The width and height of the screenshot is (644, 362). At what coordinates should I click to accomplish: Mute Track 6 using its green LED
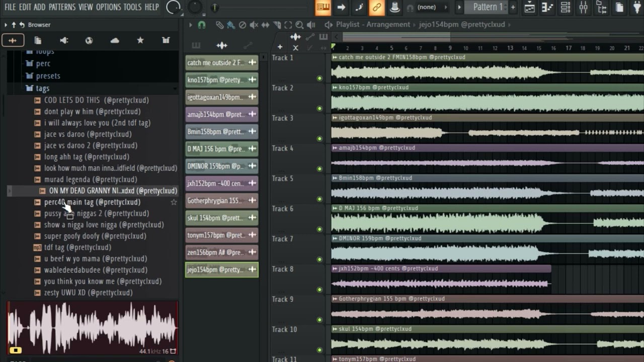click(319, 229)
